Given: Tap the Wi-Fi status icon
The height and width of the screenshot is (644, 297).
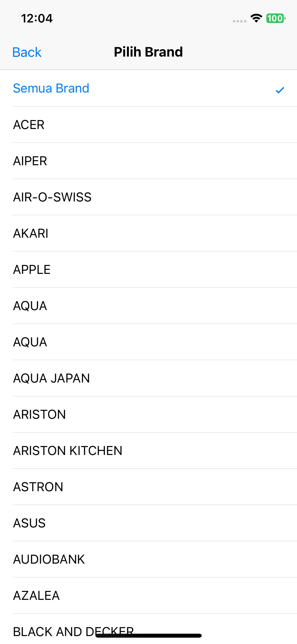Looking at the screenshot, I should point(256,18).
